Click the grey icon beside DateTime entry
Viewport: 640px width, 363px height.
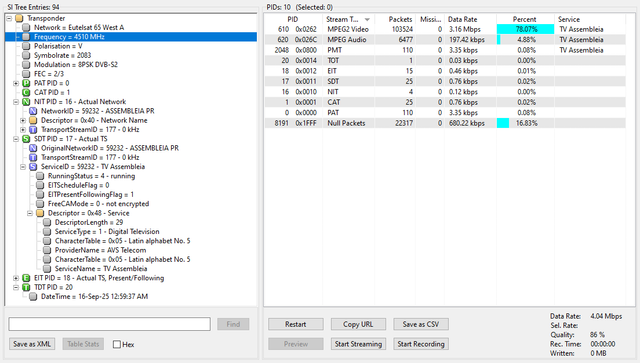tap(33, 296)
